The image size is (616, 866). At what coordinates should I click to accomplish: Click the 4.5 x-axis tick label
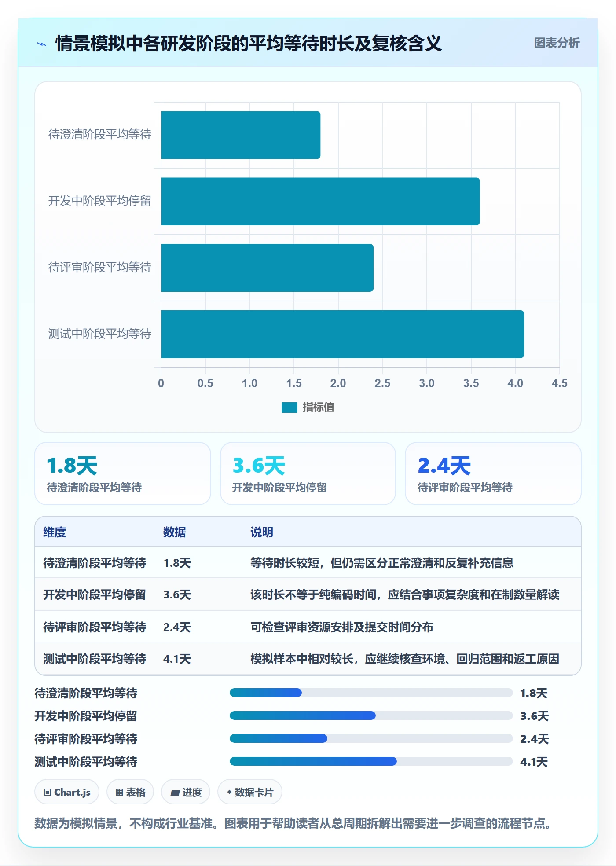coord(559,383)
